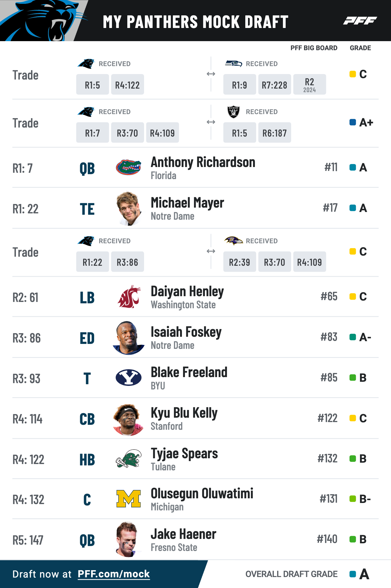Click the Florida Gators logo
Viewport: 391px width, 588px height.
[x=128, y=167]
